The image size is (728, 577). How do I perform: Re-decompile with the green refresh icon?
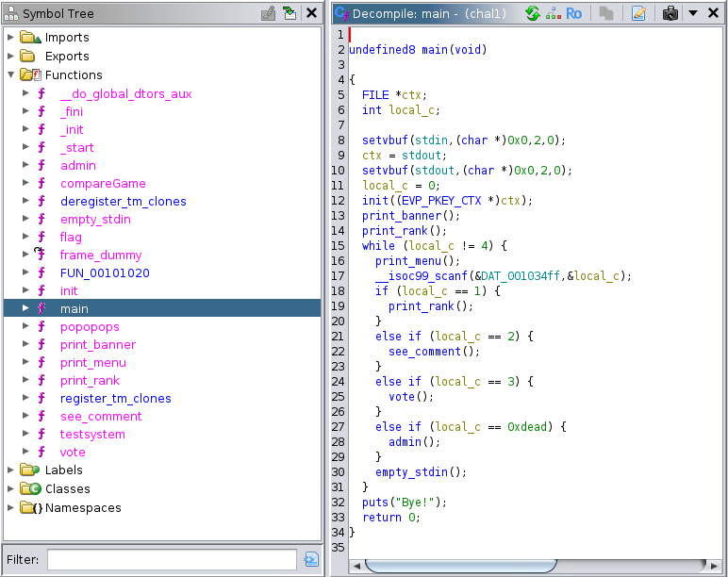point(533,13)
